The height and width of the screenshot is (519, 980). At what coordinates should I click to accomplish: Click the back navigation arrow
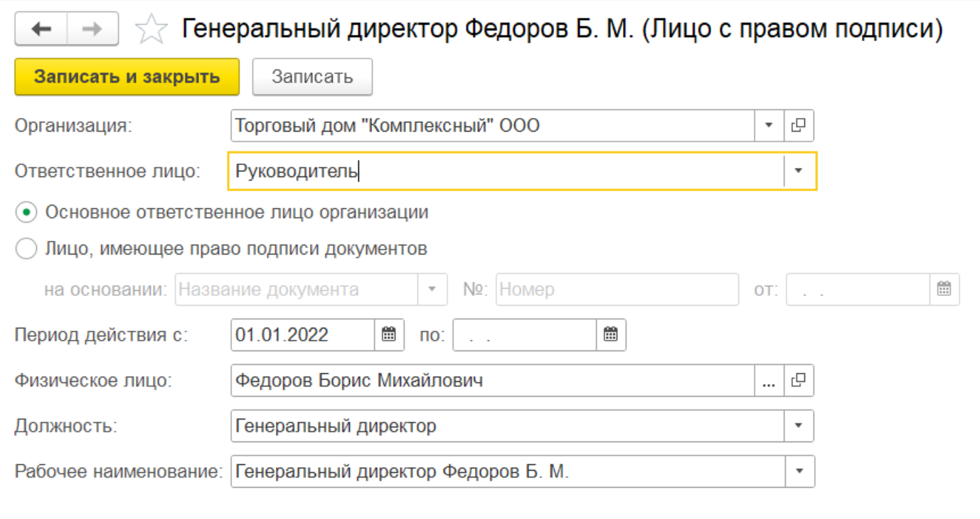coord(41,29)
